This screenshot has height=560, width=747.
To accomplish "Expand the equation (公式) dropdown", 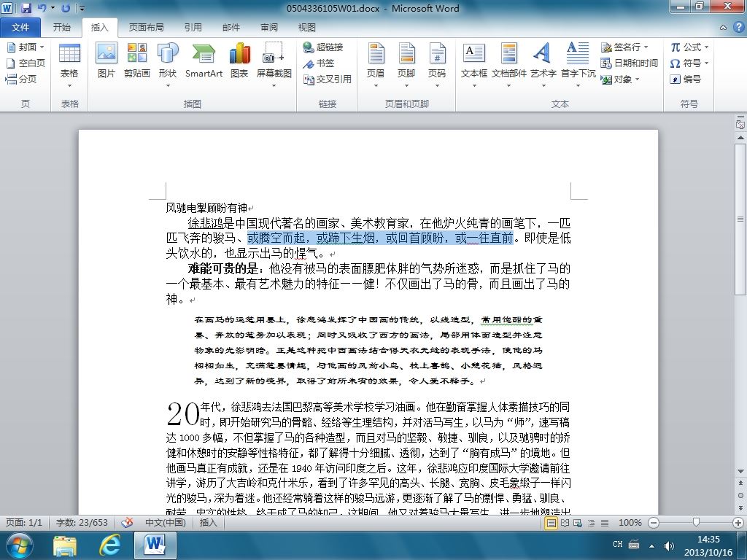I will coord(706,47).
